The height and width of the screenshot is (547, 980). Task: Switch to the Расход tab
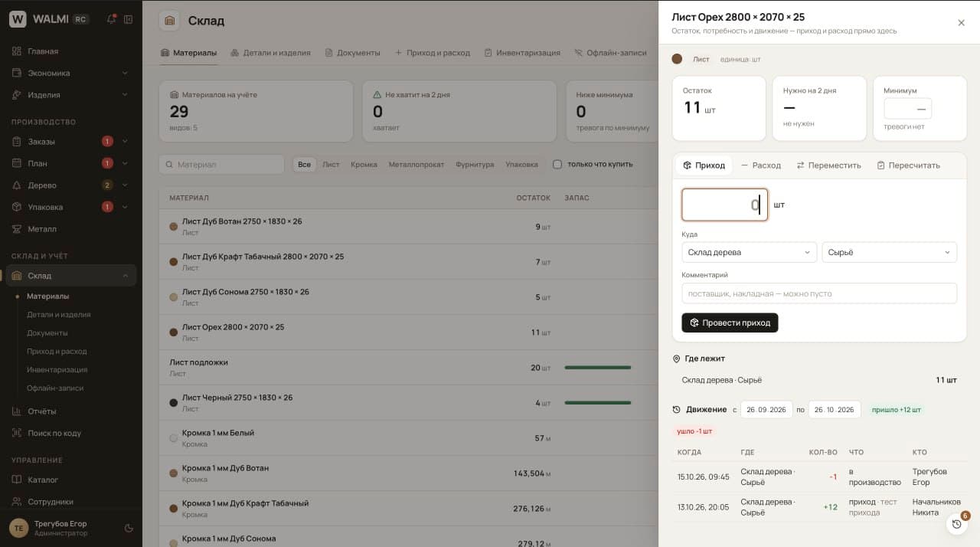pyautogui.click(x=760, y=165)
